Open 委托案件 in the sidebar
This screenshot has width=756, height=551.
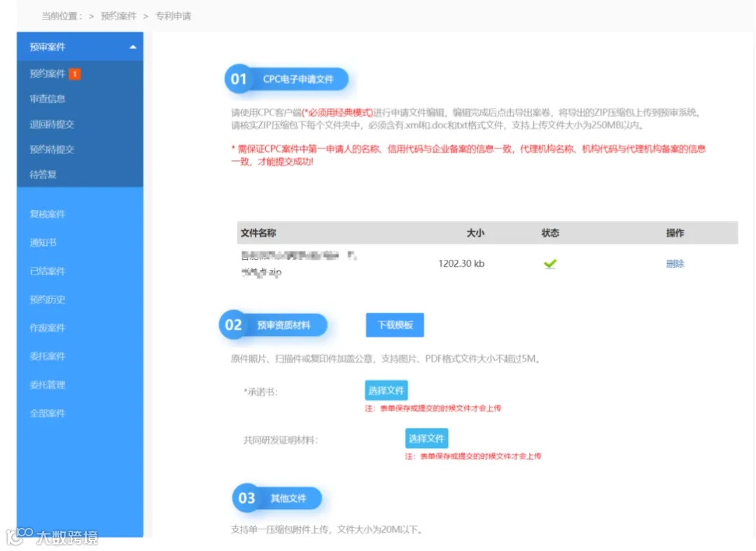[x=48, y=356]
